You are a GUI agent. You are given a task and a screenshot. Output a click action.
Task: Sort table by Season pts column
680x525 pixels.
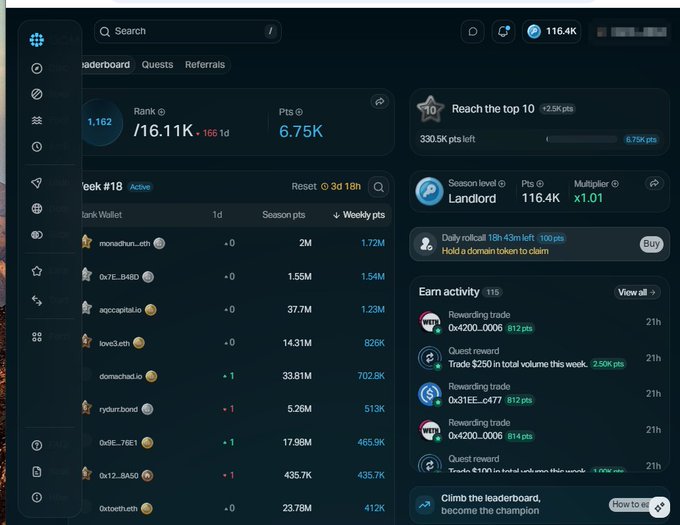coord(284,215)
